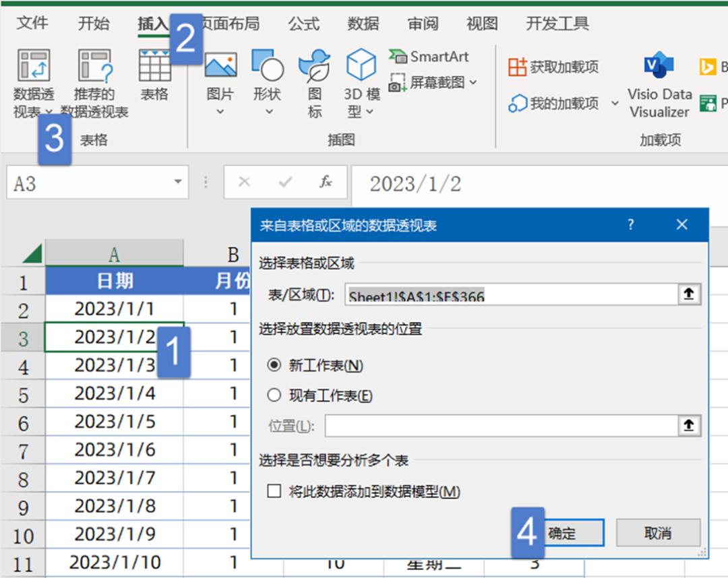Open the Name Box dropdown arrow
The image size is (728, 578).
point(178,182)
